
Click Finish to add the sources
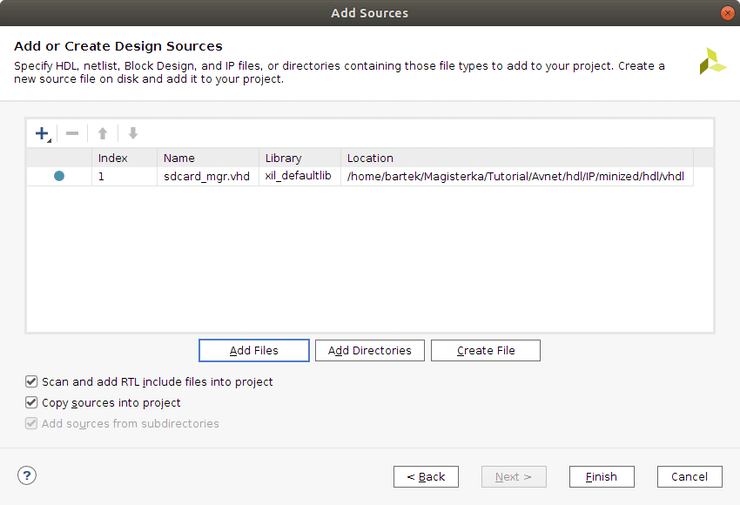click(x=602, y=476)
